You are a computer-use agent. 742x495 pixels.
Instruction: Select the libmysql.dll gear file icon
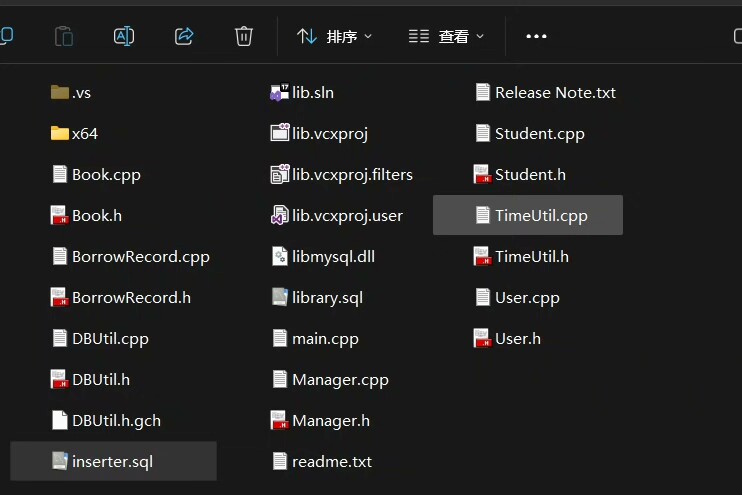[x=280, y=256]
